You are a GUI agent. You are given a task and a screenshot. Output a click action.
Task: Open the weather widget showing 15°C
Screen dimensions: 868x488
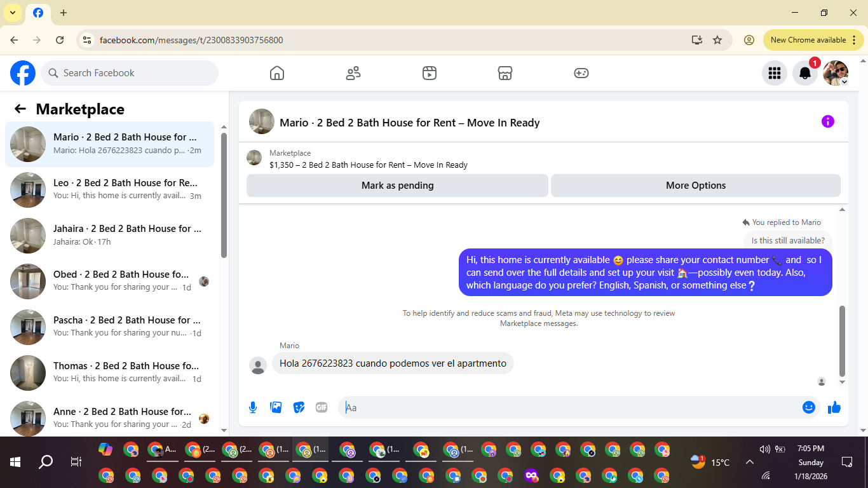(710, 462)
